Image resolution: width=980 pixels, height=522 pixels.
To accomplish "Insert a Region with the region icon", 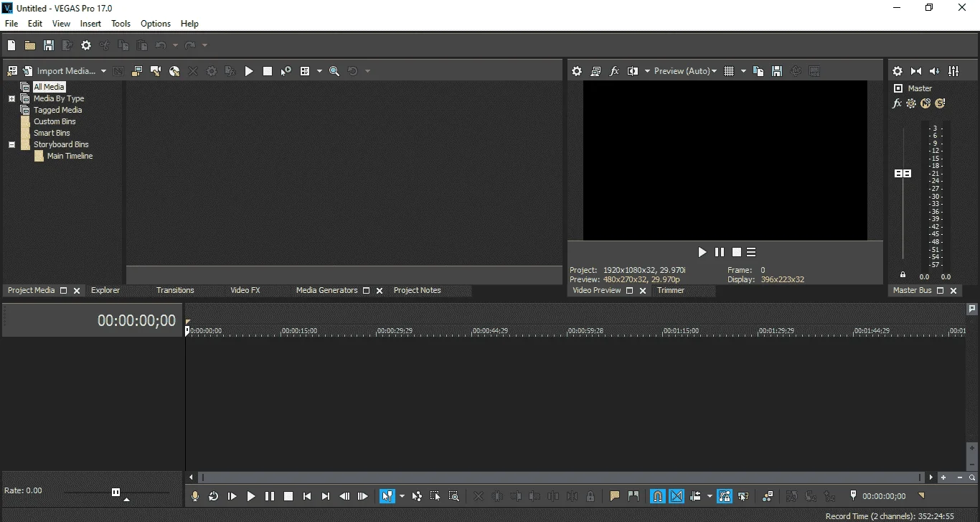I will coord(633,496).
